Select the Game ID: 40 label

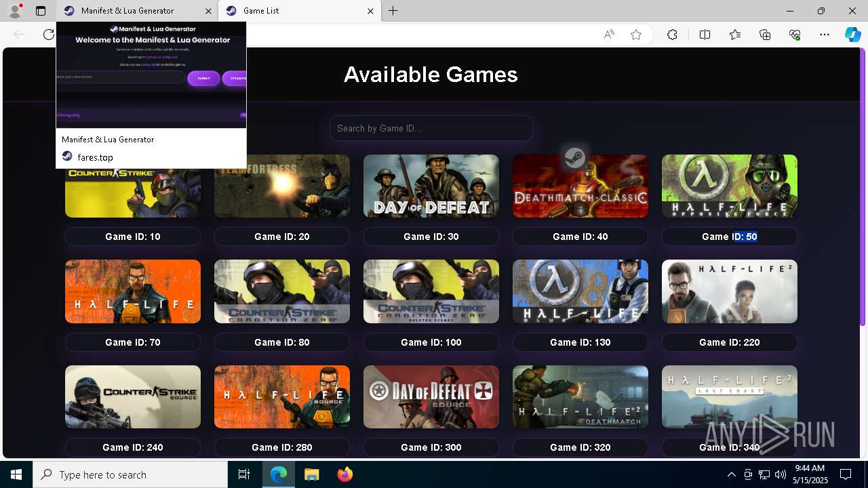(580, 237)
